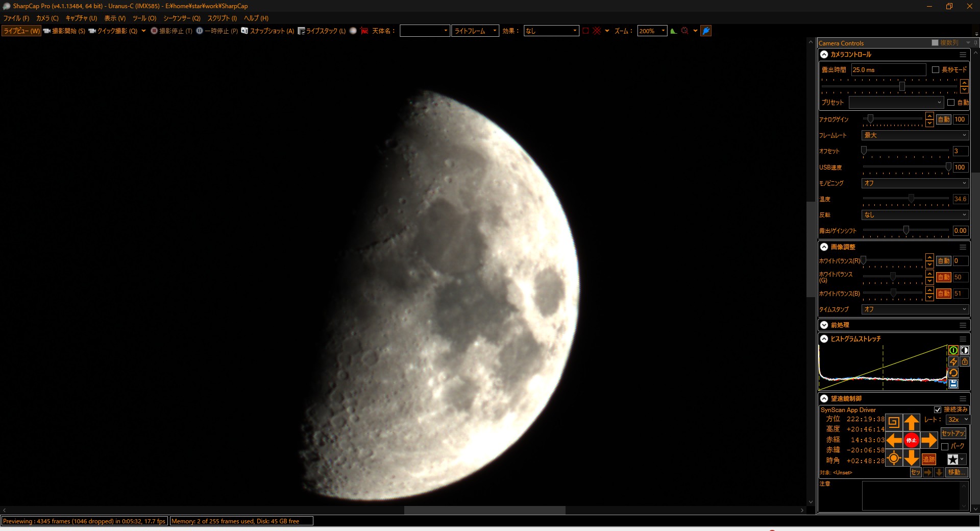Click the black-white contrast icon in histogram
The height and width of the screenshot is (531, 980).
(965, 350)
